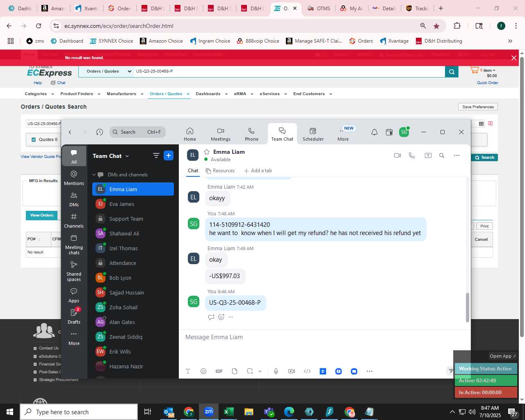Open Zoom notifications bell
525x420 pixels.
374,132
